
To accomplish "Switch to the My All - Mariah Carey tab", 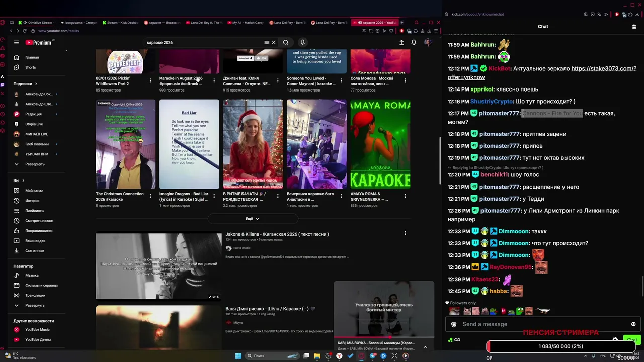I will click(245, 23).
